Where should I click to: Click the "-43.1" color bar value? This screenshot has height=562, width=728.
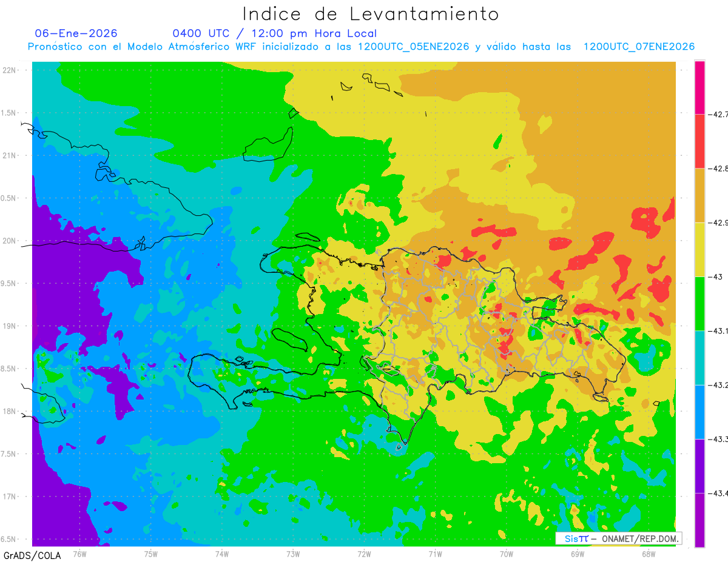(718, 330)
